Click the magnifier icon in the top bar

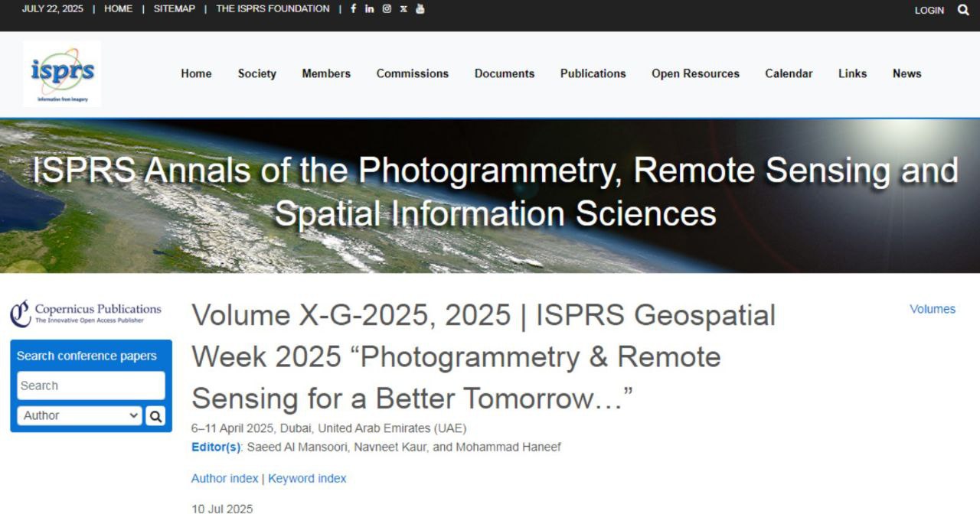pos(963,10)
